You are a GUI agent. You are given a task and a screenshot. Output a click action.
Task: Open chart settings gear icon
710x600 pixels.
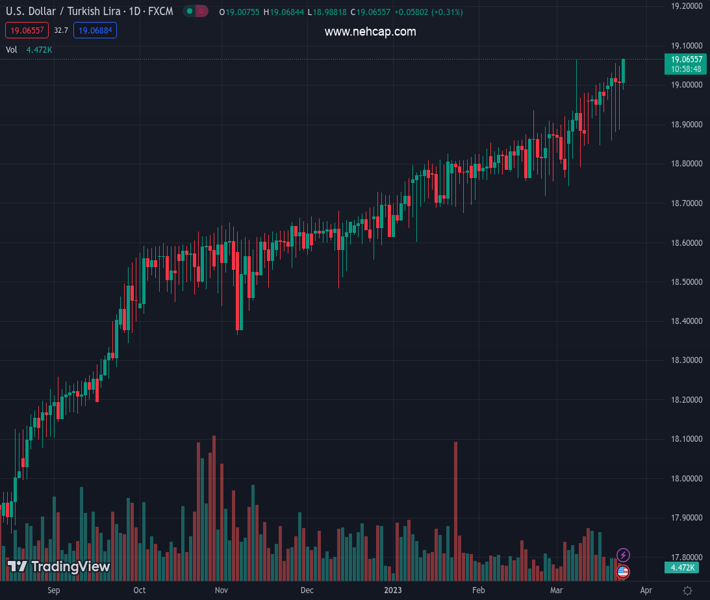click(x=686, y=591)
